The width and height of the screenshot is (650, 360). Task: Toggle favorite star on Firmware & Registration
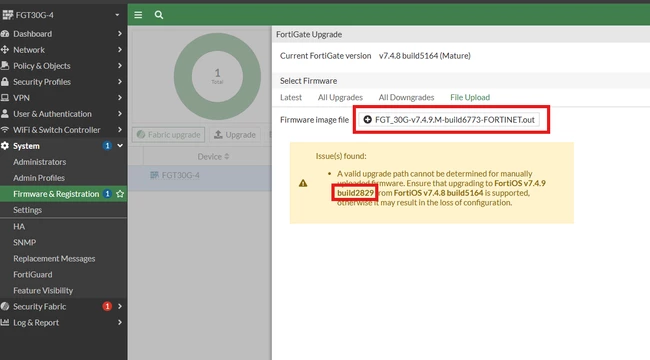click(x=120, y=194)
